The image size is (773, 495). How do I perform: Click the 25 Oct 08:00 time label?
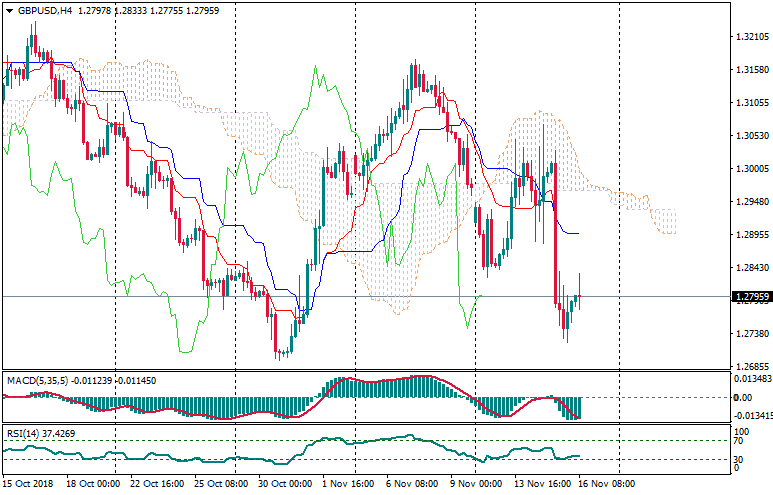[220, 483]
